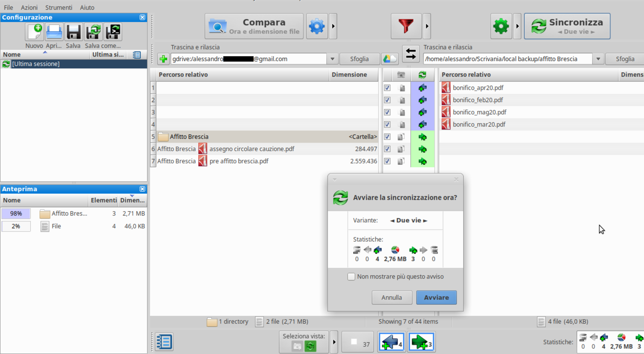Viewport: 644px width, 354px height.
Task: Open the Azioni menu
Action: [x=29, y=7]
